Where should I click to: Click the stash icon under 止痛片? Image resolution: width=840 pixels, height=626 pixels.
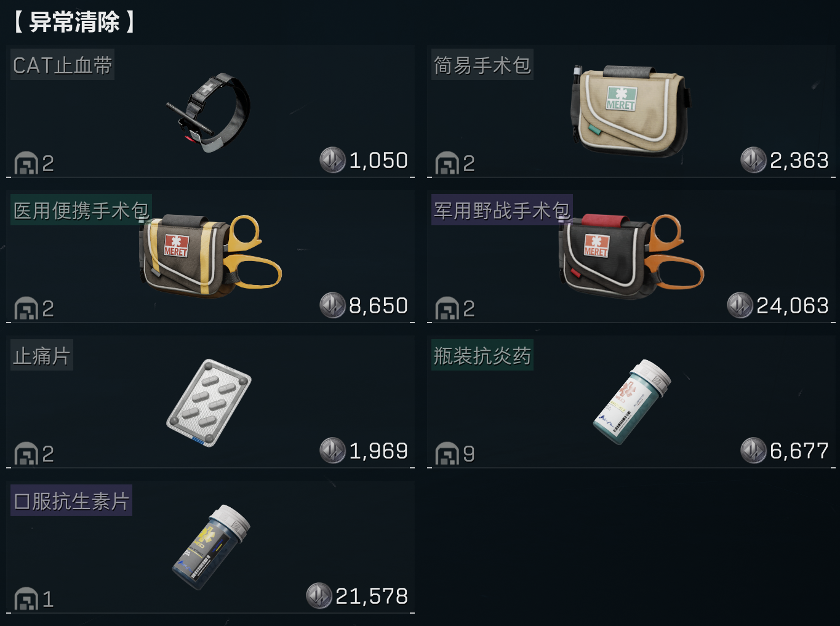coord(26,454)
